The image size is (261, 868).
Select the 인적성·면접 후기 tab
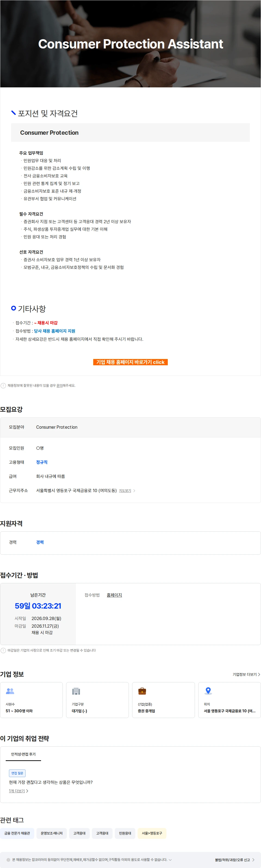coord(23,754)
